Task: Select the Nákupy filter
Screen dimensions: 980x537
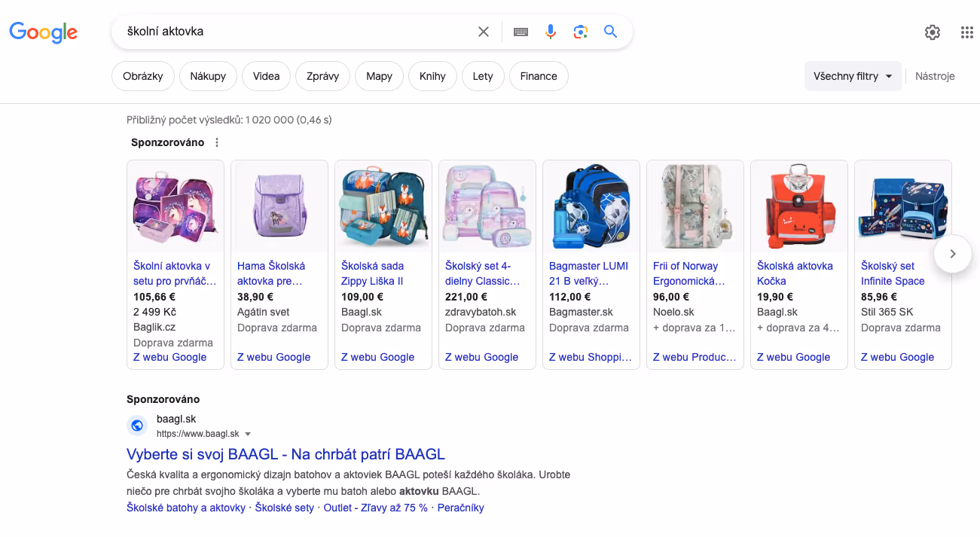Action: point(208,76)
